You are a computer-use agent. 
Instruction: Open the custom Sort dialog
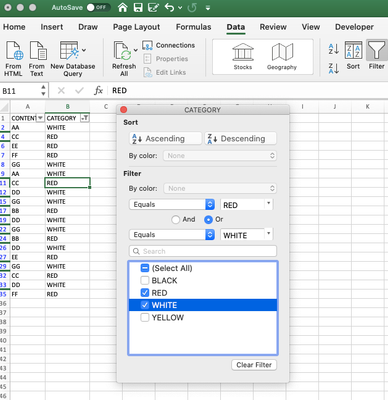click(353, 56)
